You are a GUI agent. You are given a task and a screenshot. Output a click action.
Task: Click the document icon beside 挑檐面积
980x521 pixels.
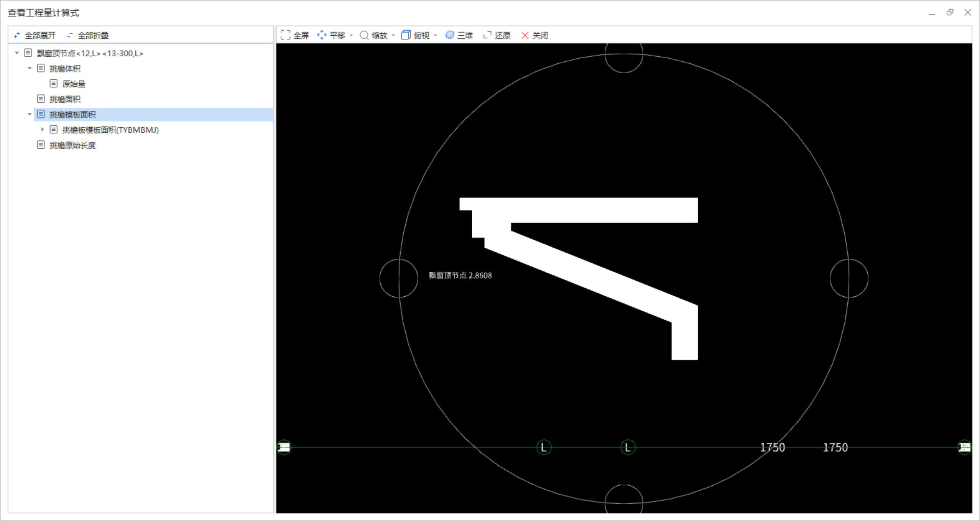(41, 99)
